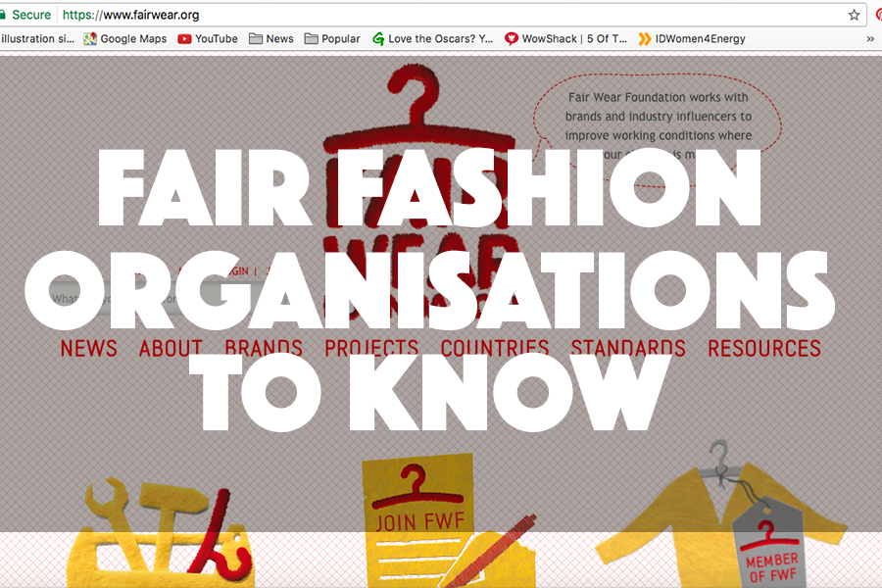Viewport: 882px width, 588px height.
Task: Open the Popular bookmarks folder
Action: (x=332, y=39)
